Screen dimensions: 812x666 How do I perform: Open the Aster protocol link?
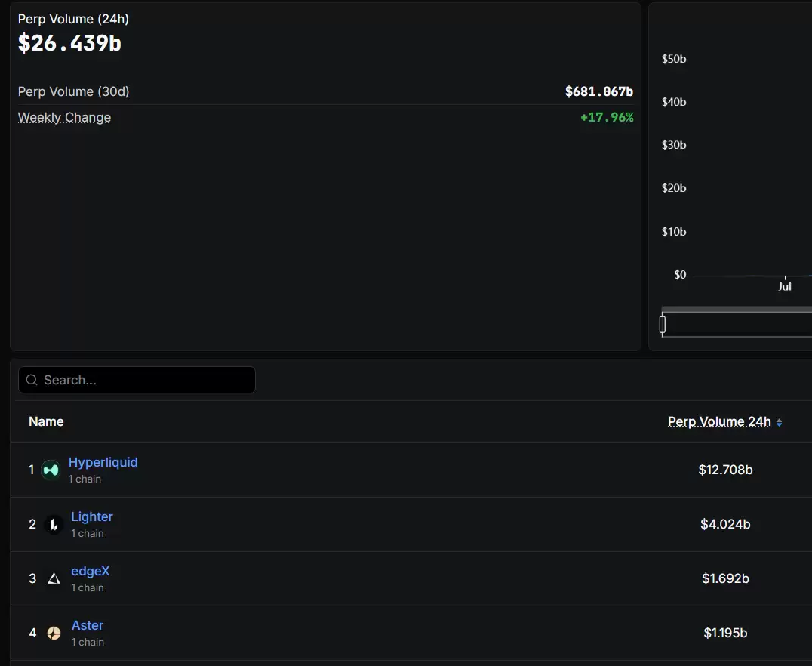[x=88, y=625]
